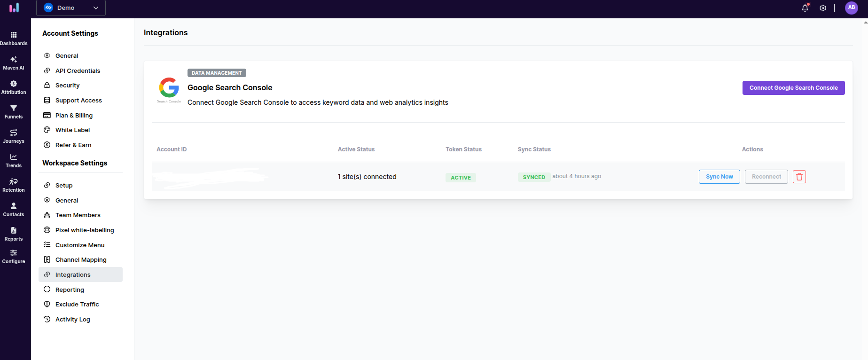Go to Attribution in the left sidebar
Image resolution: width=868 pixels, height=360 pixels.
pyautogui.click(x=14, y=87)
